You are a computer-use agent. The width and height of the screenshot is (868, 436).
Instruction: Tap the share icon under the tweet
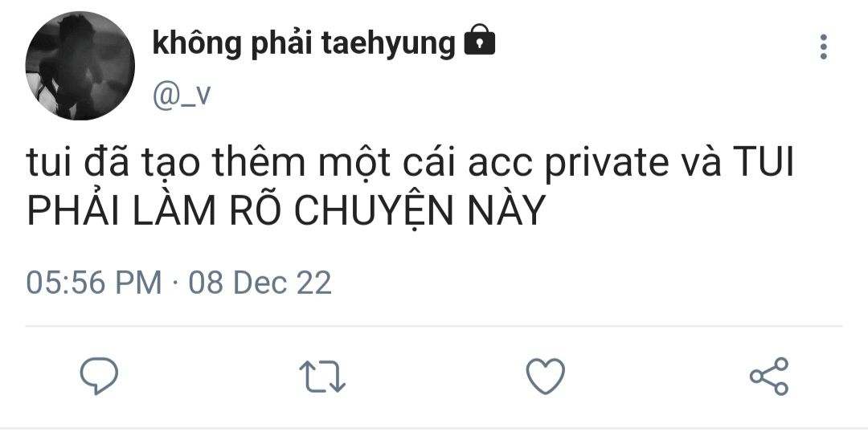[769, 377]
